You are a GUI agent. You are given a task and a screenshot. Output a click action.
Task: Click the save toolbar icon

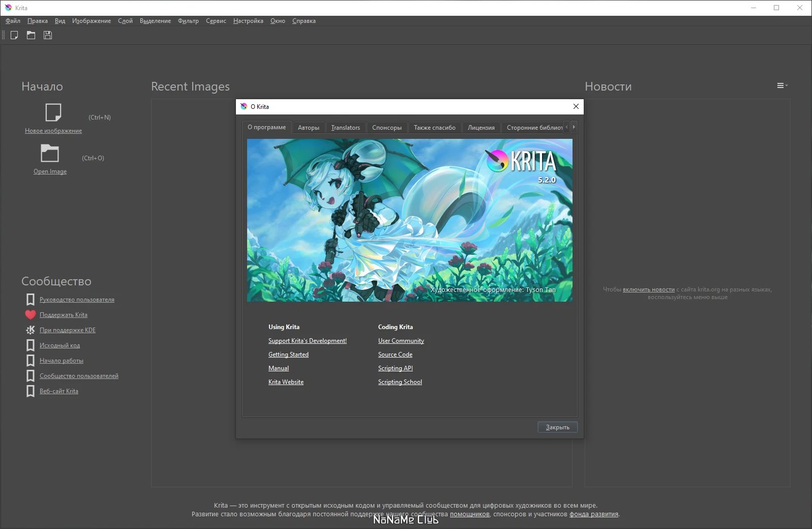(x=48, y=35)
